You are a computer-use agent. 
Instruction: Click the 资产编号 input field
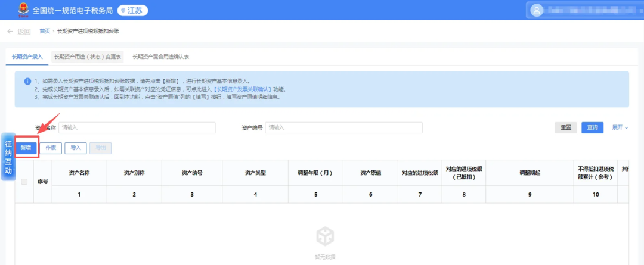[344, 127]
